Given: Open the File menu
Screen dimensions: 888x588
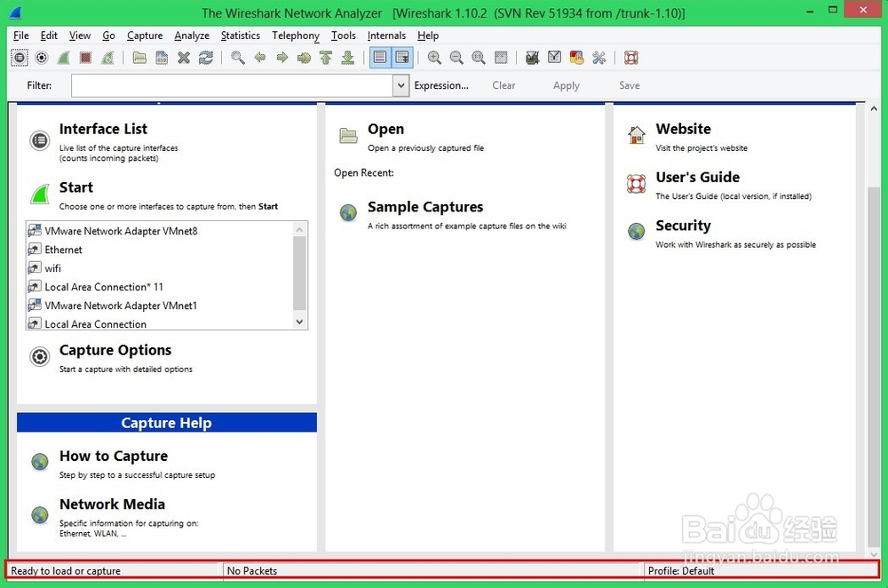Looking at the screenshot, I should 21,36.
